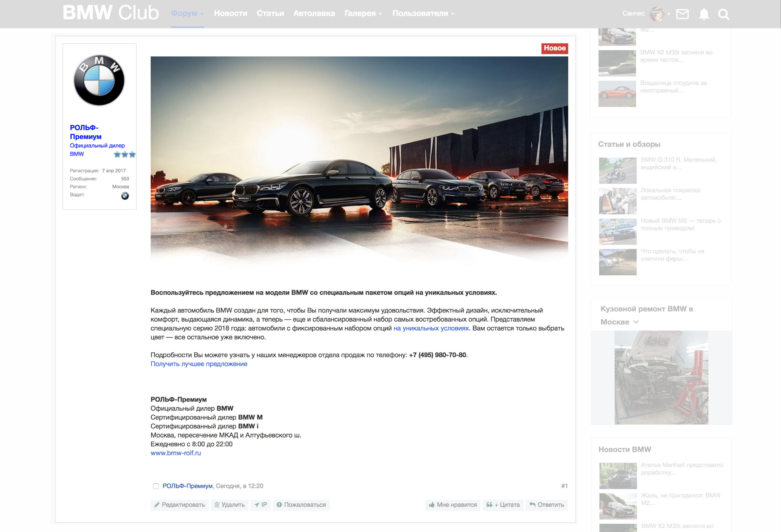This screenshot has height=532, width=781.
Task: Click the Мне нравится button
Action: coord(453,505)
